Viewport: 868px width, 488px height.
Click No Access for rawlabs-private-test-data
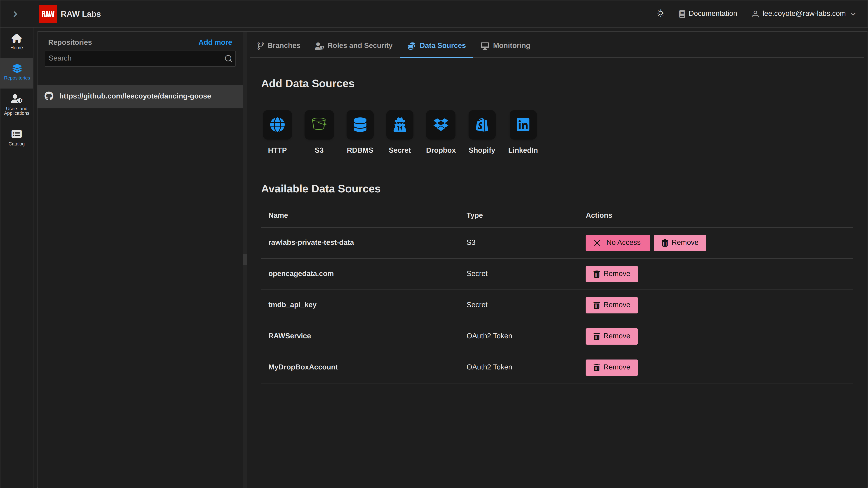618,243
